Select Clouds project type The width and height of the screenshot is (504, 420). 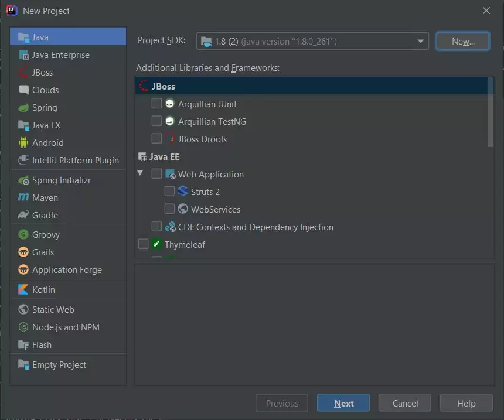point(68,90)
